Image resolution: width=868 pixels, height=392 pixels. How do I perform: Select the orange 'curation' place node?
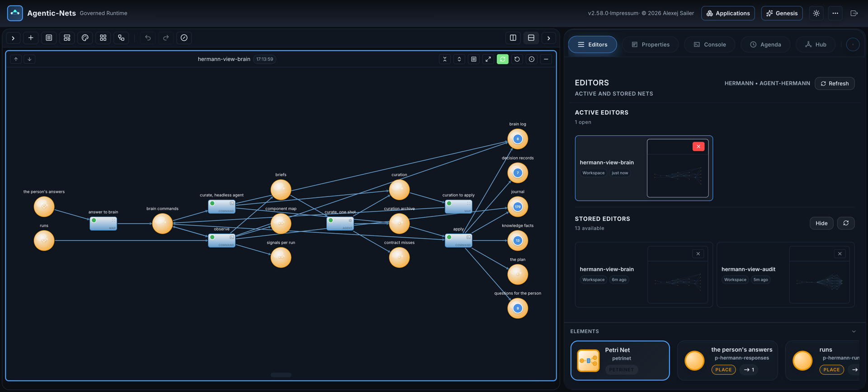click(x=399, y=190)
